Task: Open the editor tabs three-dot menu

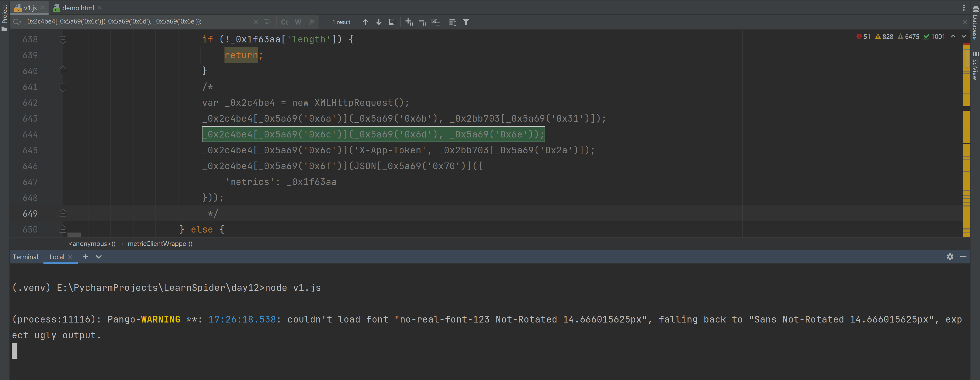Action: click(964, 8)
